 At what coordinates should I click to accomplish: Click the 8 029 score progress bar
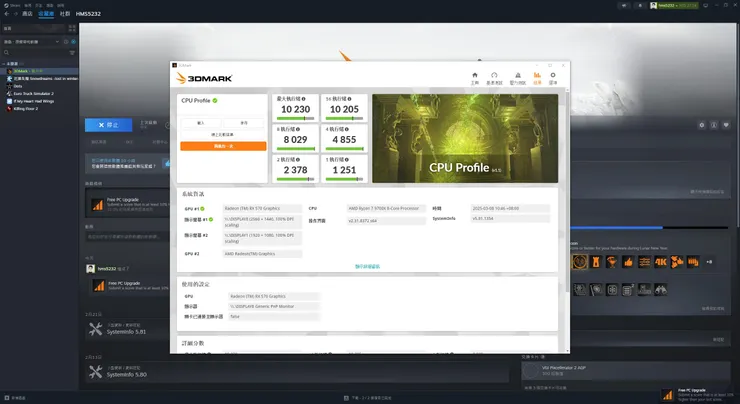[295, 149]
